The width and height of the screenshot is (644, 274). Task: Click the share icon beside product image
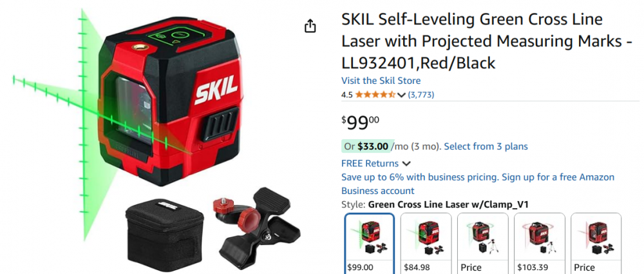point(310,26)
